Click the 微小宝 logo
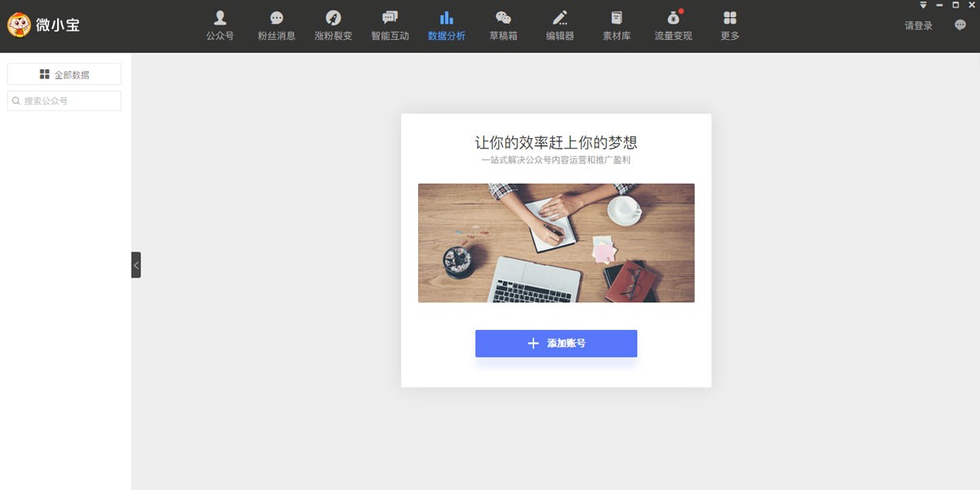The height and width of the screenshot is (490, 980). click(x=44, y=25)
